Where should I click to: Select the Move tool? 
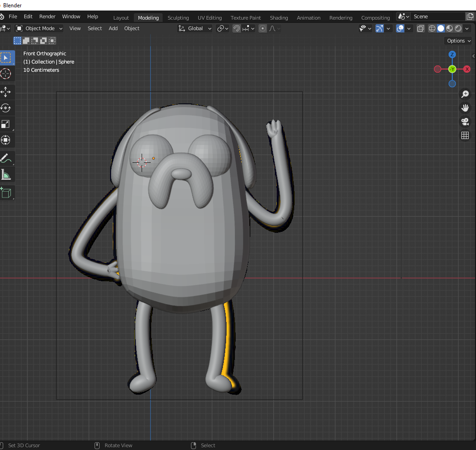tap(6, 92)
